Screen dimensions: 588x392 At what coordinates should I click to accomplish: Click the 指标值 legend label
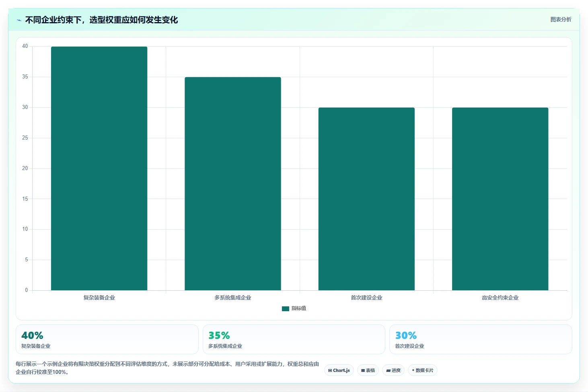299,308
